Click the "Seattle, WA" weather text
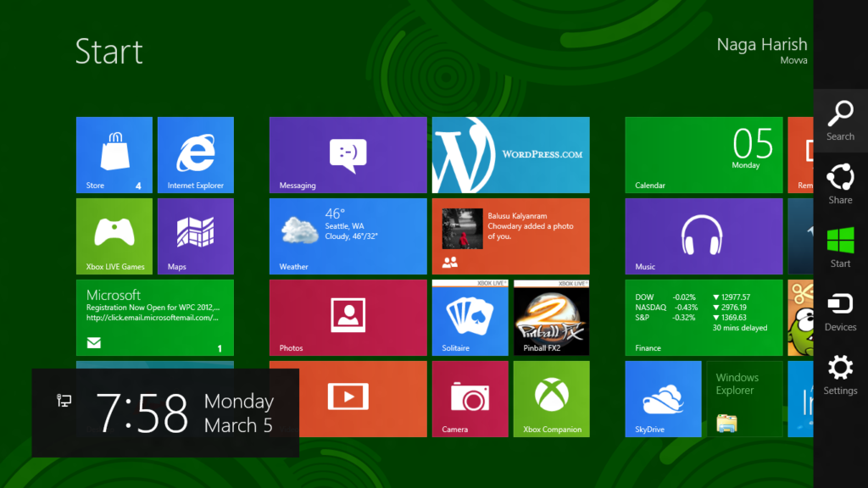868x488 pixels. click(344, 225)
